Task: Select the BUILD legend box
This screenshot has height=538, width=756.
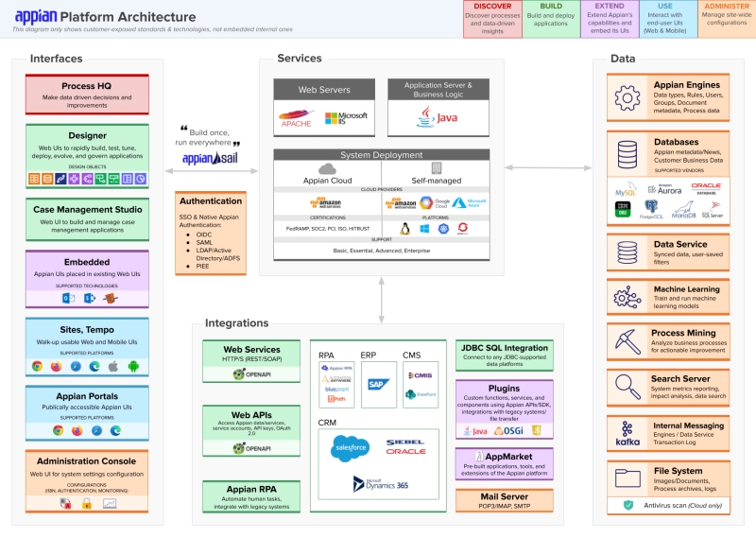Action: [551, 19]
